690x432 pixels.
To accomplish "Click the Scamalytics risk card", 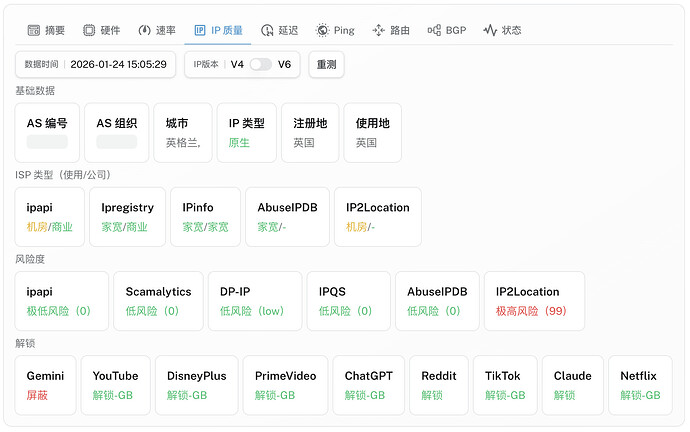I will tap(158, 301).
